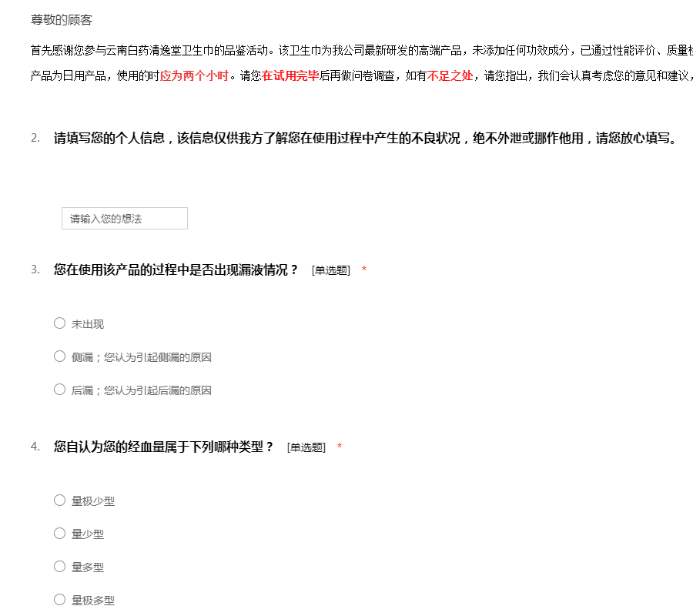Click question 3 title about 漏液情况
Screen dimensions: 693x616
pos(176,269)
